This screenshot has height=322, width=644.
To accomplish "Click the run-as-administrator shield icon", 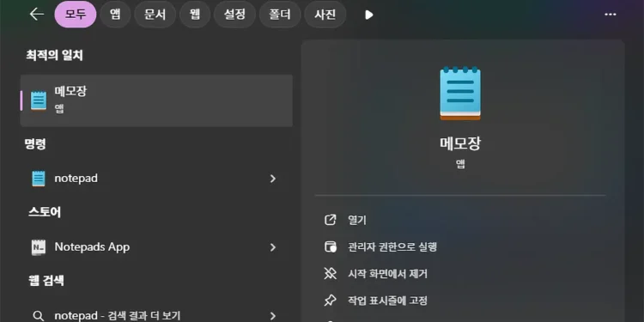I will coord(331,246).
